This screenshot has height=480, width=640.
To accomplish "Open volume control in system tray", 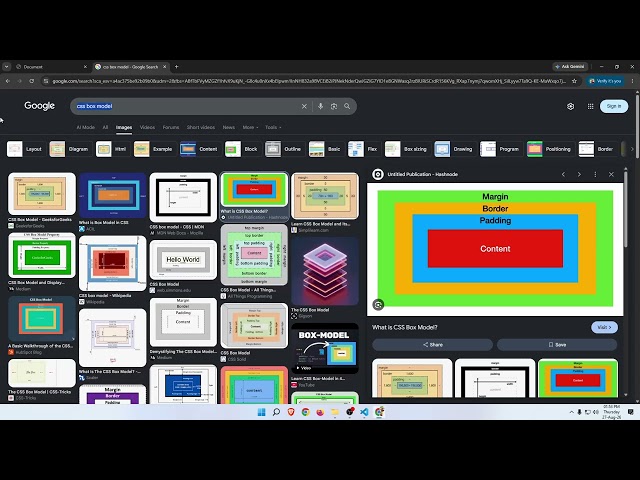I will [x=596, y=412].
